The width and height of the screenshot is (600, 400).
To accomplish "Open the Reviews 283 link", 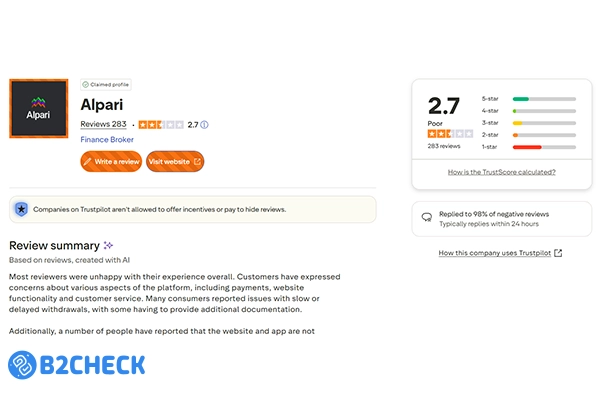I will (103, 124).
